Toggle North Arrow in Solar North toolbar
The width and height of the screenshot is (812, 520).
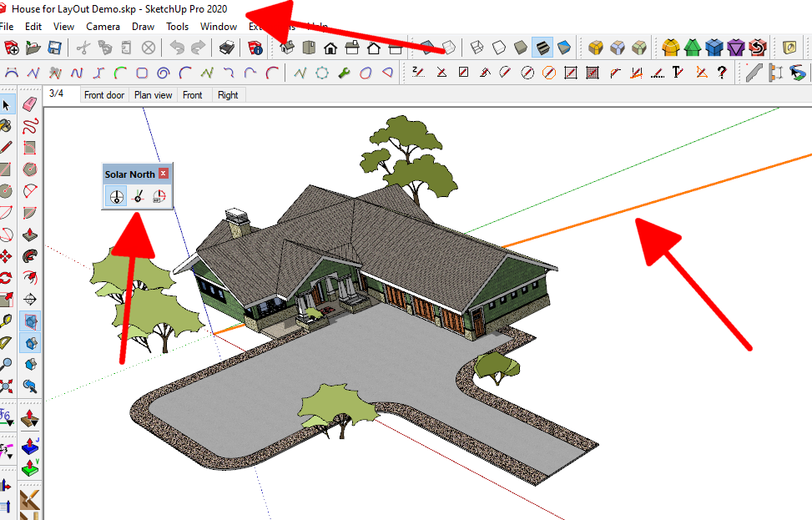pos(116,197)
